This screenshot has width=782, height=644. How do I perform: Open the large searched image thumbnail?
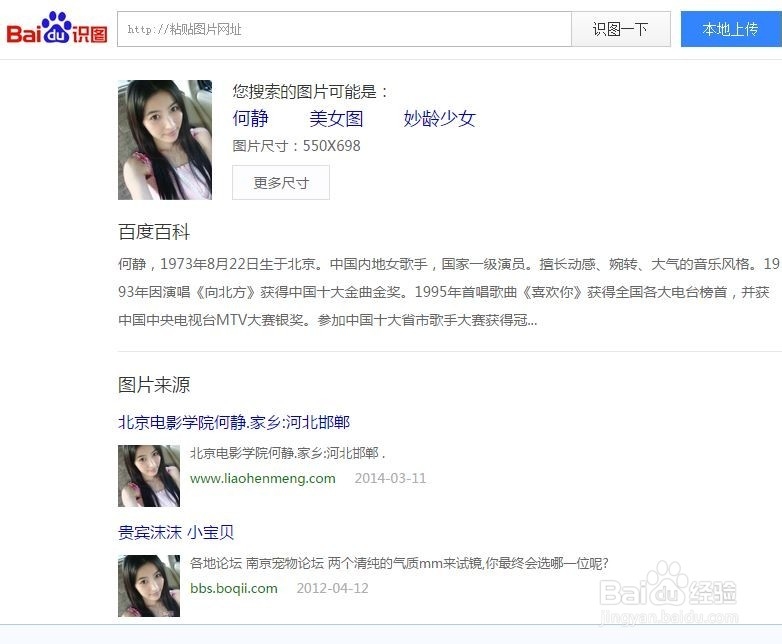pos(165,140)
